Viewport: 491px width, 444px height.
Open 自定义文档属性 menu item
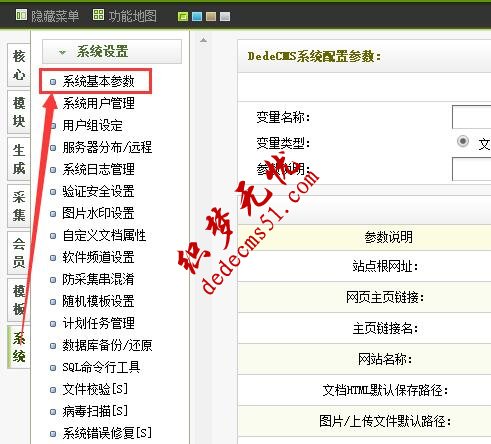click(104, 235)
